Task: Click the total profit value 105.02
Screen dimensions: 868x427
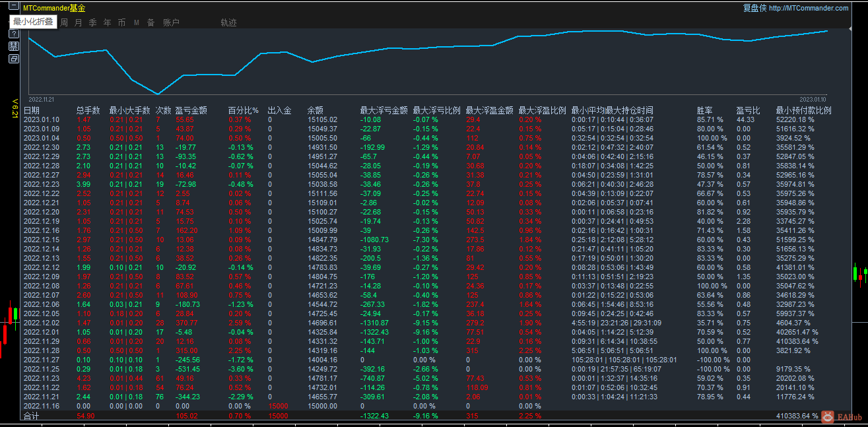Action: coord(187,416)
